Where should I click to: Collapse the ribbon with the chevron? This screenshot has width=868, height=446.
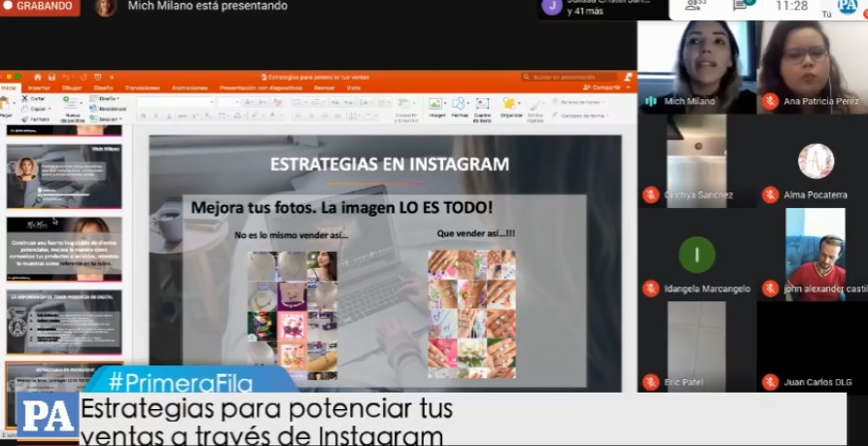coord(628,87)
